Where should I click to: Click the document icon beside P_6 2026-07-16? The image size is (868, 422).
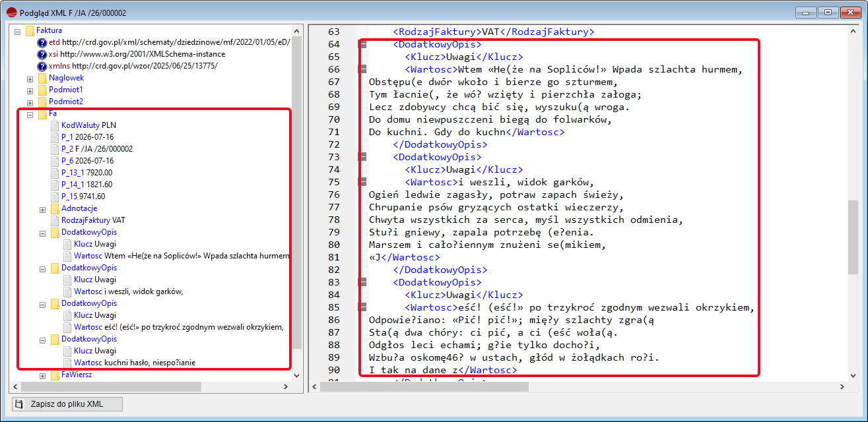(55, 161)
